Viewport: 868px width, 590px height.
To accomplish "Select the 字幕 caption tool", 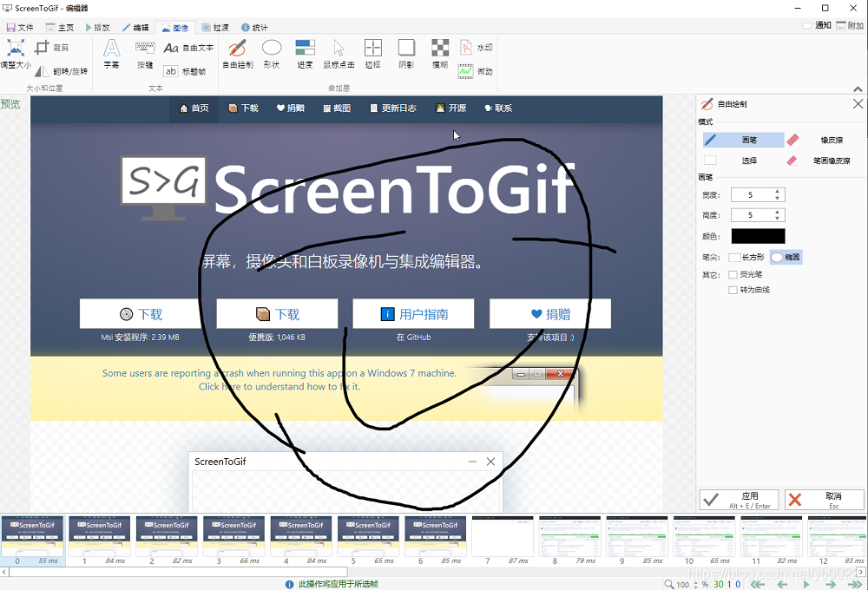I will [x=111, y=55].
